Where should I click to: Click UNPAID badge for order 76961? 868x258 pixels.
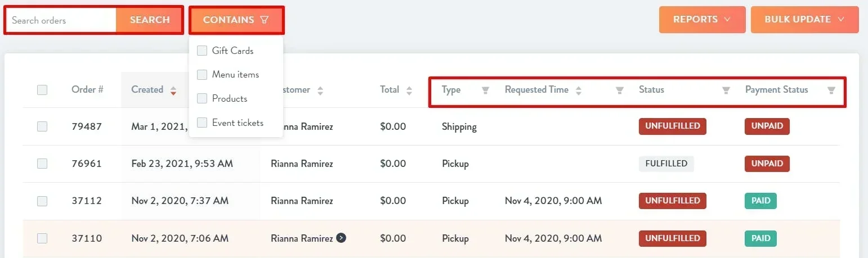[x=767, y=164]
